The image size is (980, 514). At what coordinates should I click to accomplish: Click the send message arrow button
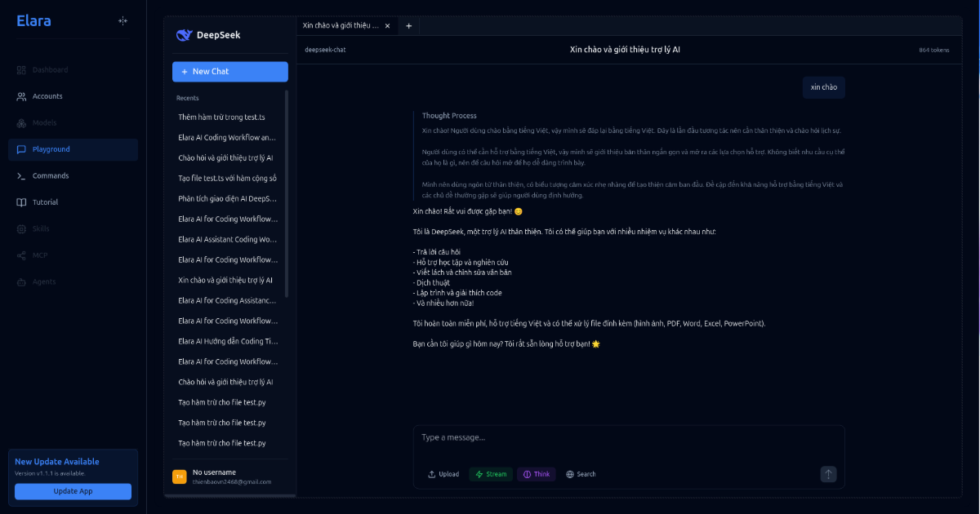(828, 474)
